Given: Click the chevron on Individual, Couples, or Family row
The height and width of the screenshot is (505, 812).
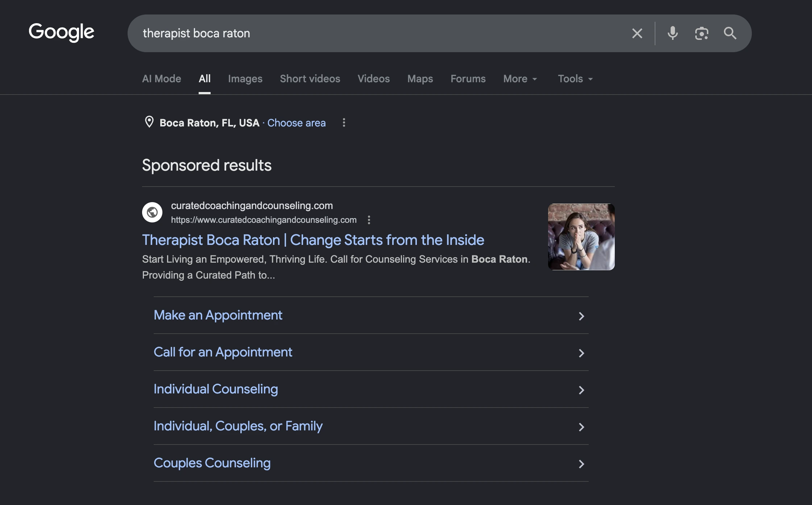Looking at the screenshot, I should click(x=581, y=427).
